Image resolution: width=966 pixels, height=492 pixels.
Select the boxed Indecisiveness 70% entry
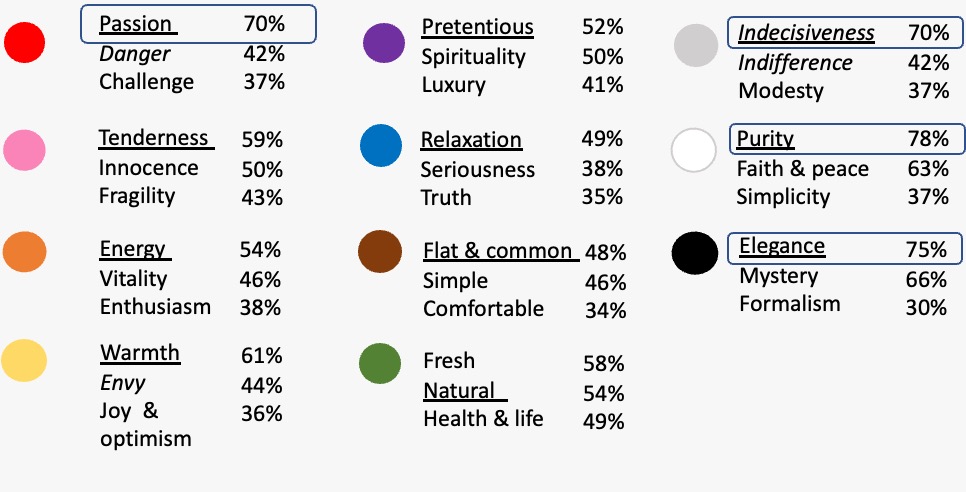[x=846, y=33]
